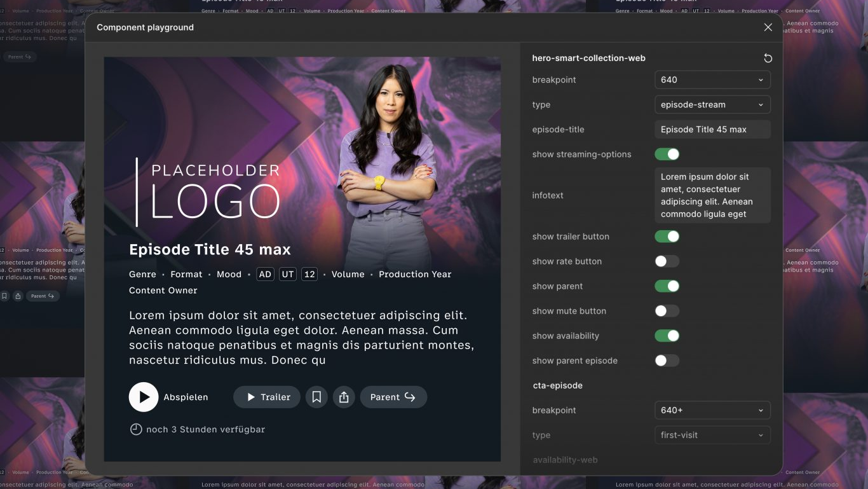Click the Format label in the preview
This screenshot has width=868, height=489.
186,274
